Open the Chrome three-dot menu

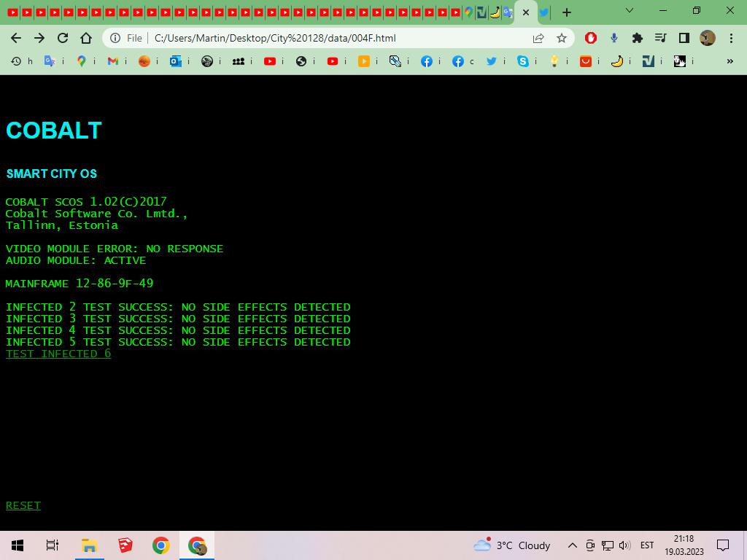coord(731,38)
